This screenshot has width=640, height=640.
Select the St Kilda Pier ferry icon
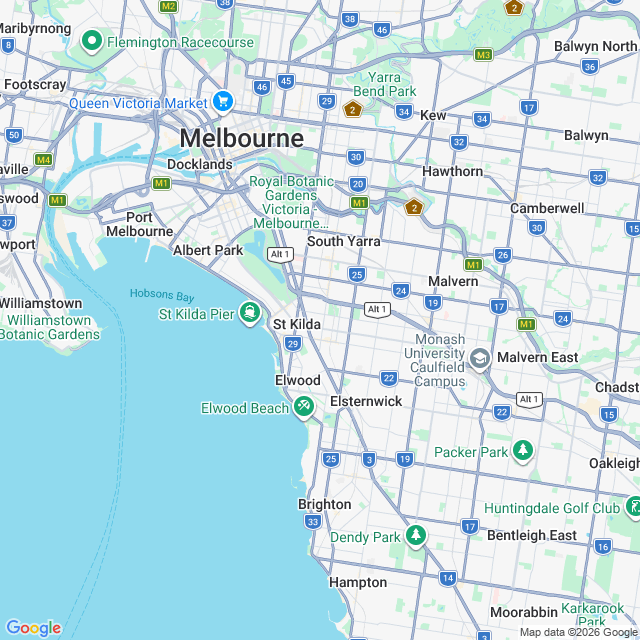click(x=250, y=313)
